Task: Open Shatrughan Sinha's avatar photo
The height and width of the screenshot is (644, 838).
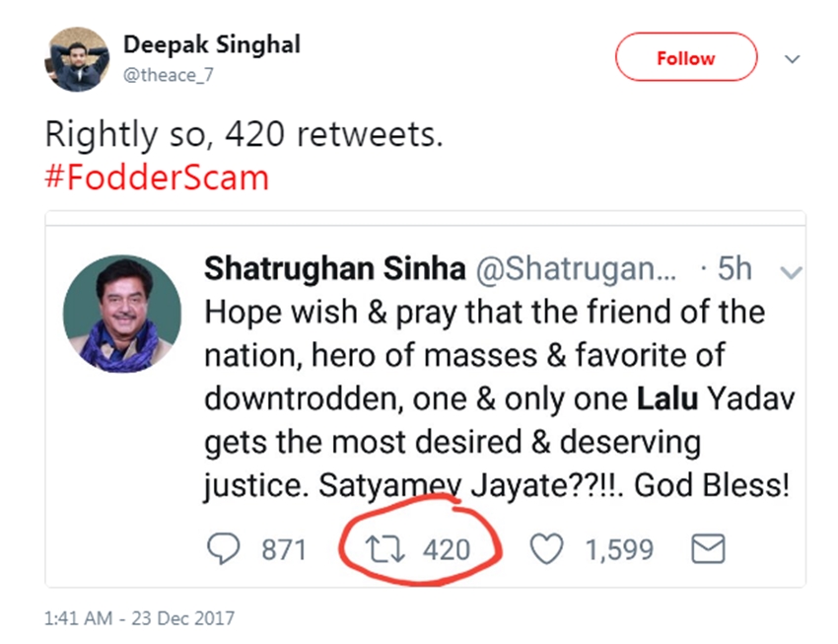Action: (122, 314)
